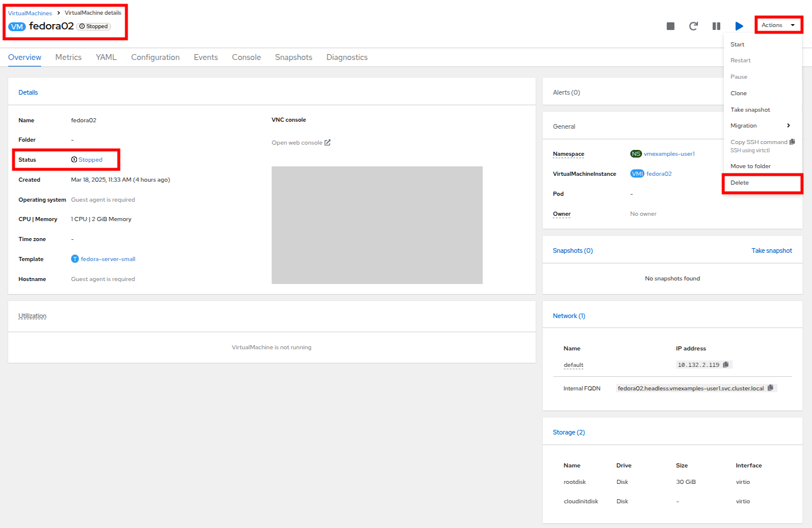Click the Restart VM circular arrow icon
812x528 pixels.
(x=693, y=26)
